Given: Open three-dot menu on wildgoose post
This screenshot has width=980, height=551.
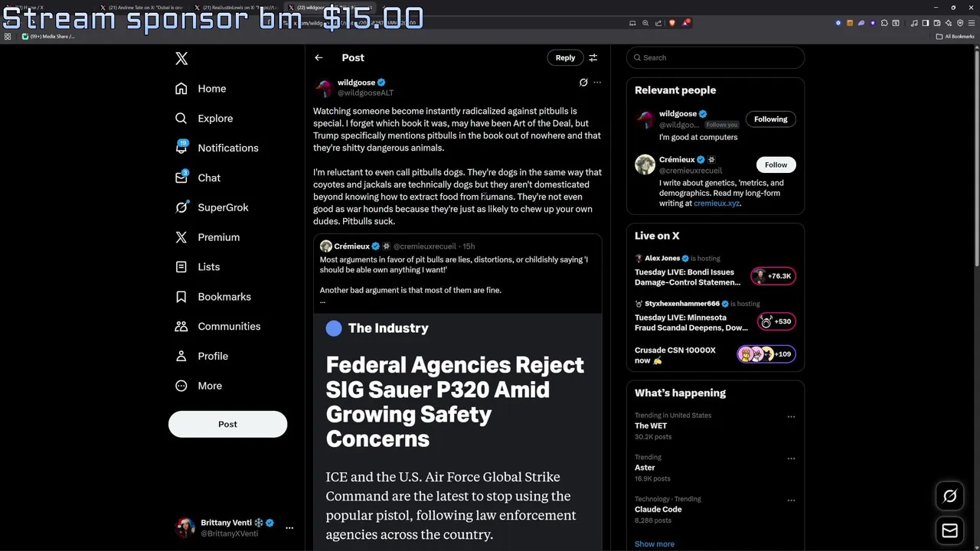Looking at the screenshot, I should [597, 83].
